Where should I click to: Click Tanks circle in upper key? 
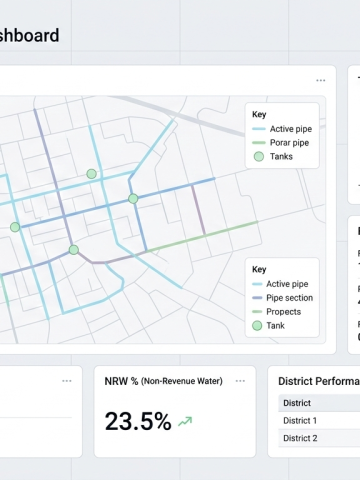pyautogui.click(x=259, y=156)
